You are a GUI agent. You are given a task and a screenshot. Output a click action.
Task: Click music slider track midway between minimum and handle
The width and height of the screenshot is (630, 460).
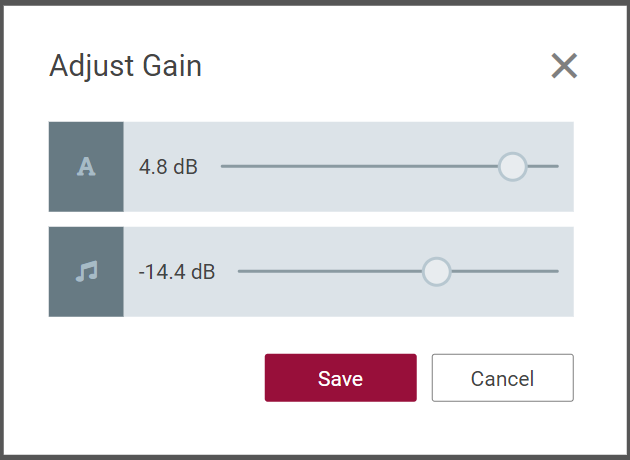coord(337,271)
